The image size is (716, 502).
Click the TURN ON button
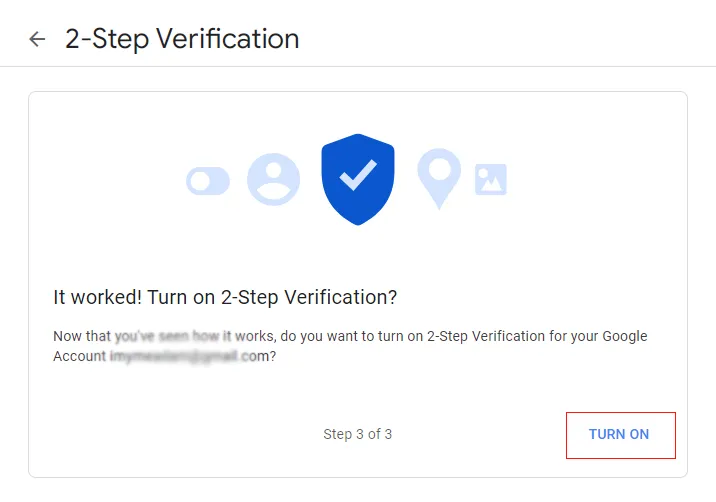pyautogui.click(x=621, y=435)
